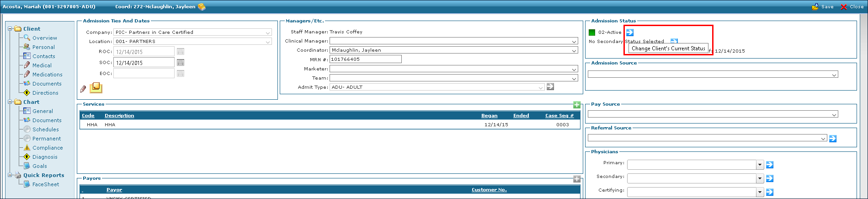Viewport: 868px width, 199px height.
Task: Collapse the Client tree node
Action: [x=10, y=29]
